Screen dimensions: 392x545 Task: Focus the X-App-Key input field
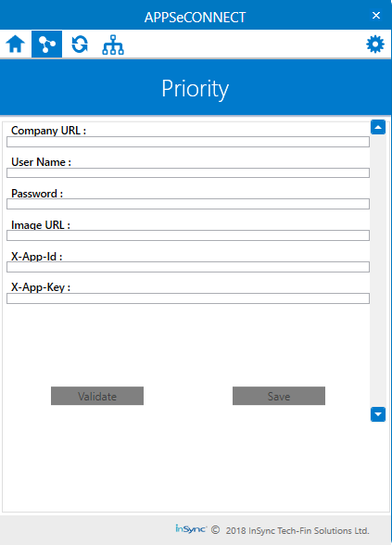188,298
